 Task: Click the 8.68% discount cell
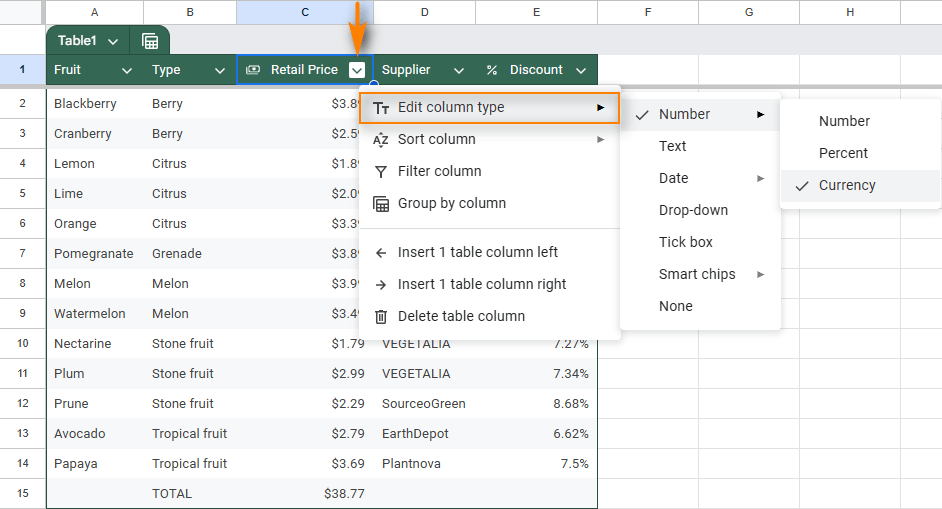(x=536, y=404)
